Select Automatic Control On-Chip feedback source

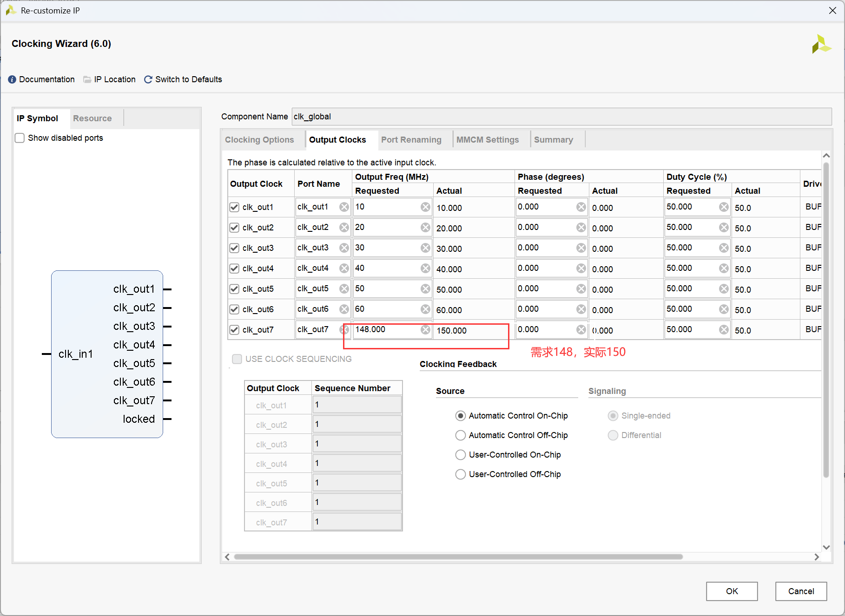[x=461, y=416]
